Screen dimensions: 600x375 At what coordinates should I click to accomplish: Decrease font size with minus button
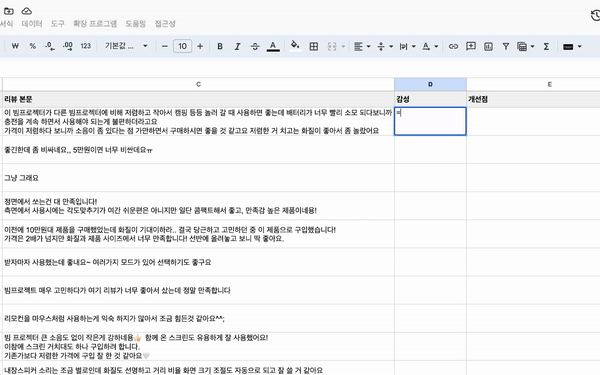tap(165, 46)
